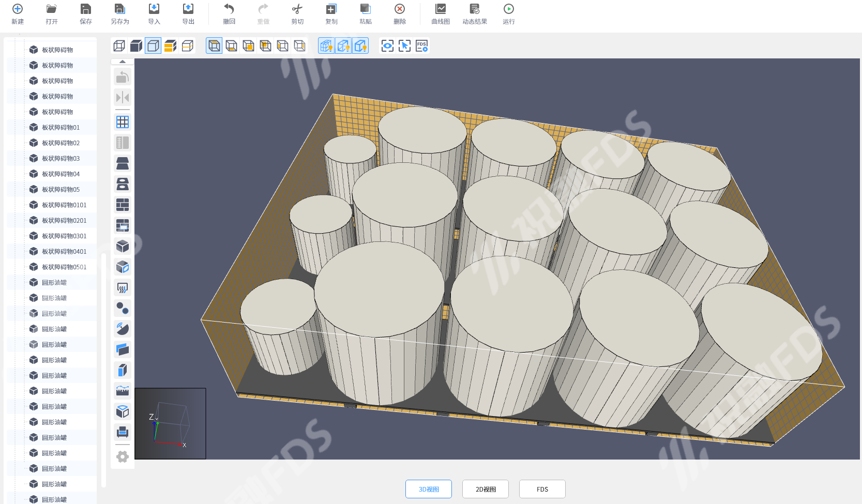Select the brick wall tool in sidebar
Screen dimensions: 862x504
pos(123,205)
